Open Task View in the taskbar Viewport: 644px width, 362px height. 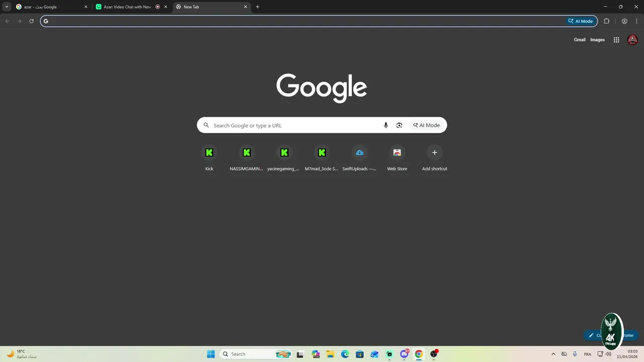(300, 354)
